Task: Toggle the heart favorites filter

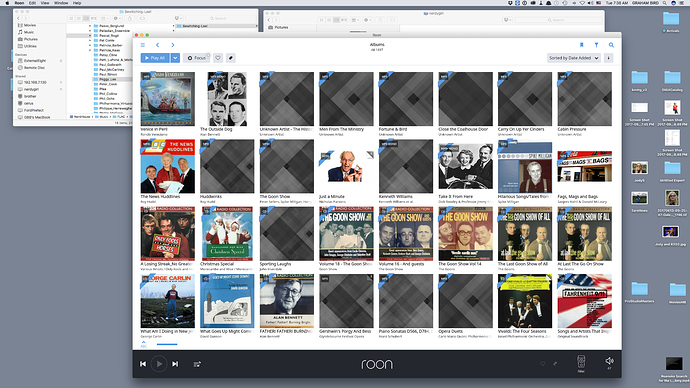Action: pos(218,58)
